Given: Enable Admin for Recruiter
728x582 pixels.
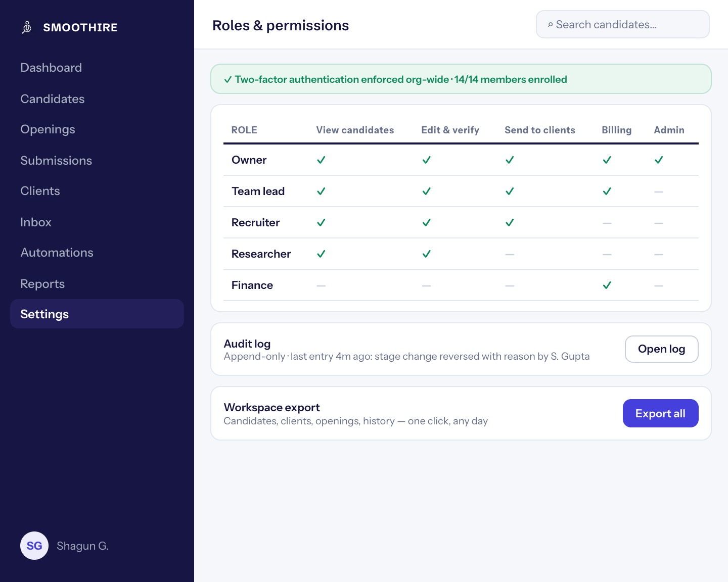Looking at the screenshot, I should (x=659, y=223).
